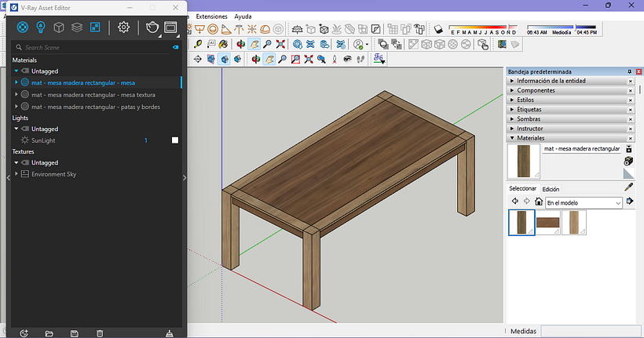This screenshot has height=338, width=644.
Task: Click Save asset to file button
Action: 75,333
